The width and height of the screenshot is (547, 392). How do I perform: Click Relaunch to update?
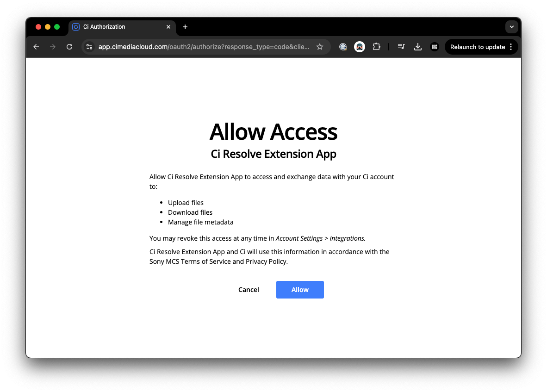point(477,47)
